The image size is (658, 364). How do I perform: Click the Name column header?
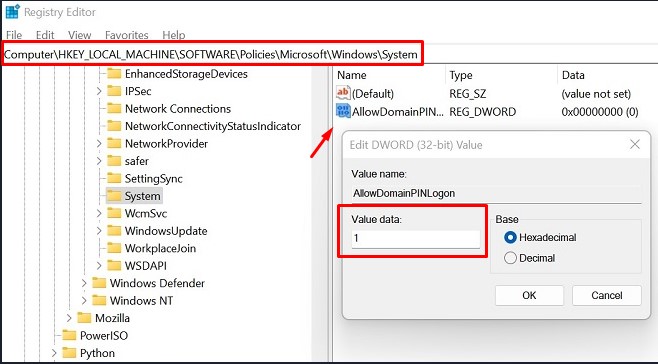[351, 75]
